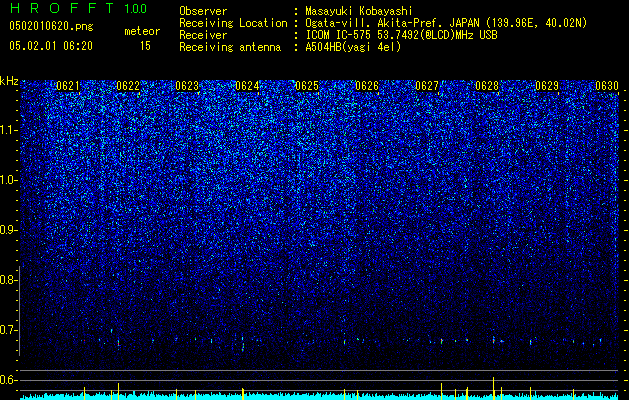Click the 0630 time marker
The height and width of the screenshot is (400, 629).
point(607,86)
